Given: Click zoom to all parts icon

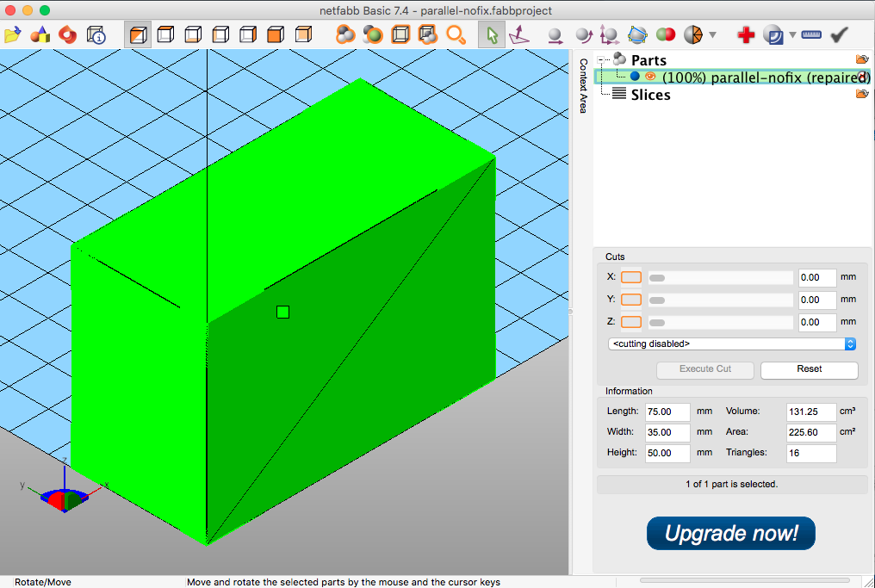Looking at the screenshot, I should [x=345, y=34].
